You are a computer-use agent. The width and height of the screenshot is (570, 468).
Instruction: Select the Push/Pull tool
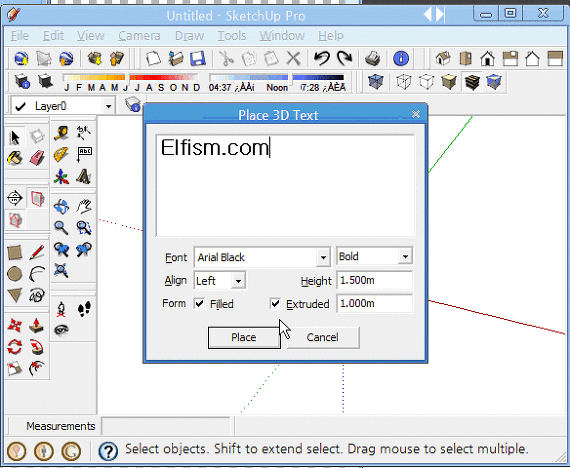(37, 326)
